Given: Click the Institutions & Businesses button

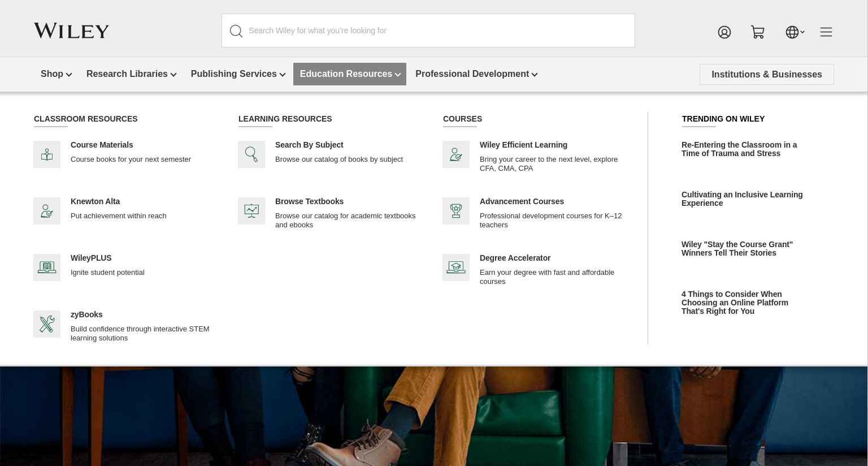Looking at the screenshot, I should tap(767, 74).
